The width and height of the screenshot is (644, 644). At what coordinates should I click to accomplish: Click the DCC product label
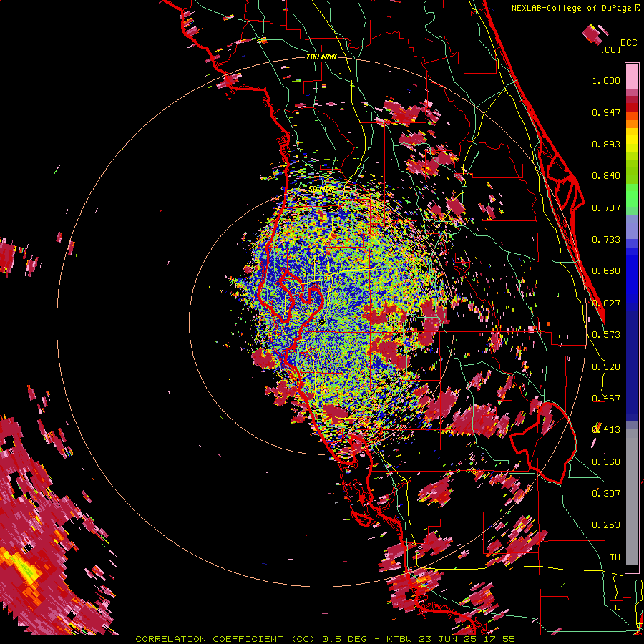[628, 43]
